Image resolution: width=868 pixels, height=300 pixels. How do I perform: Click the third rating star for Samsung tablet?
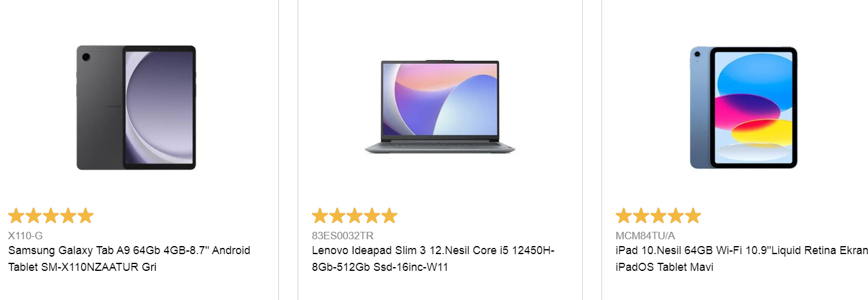click(51, 216)
